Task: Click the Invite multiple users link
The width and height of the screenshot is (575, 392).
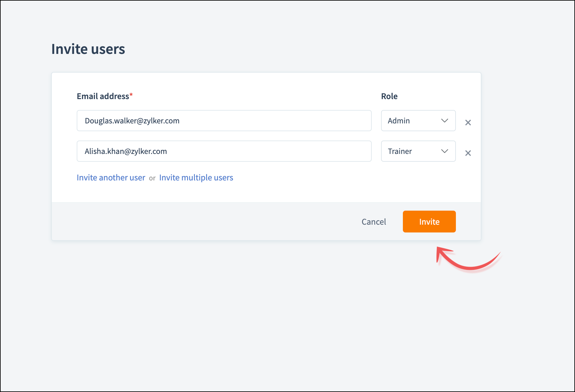Action: [x=196, y=178]
